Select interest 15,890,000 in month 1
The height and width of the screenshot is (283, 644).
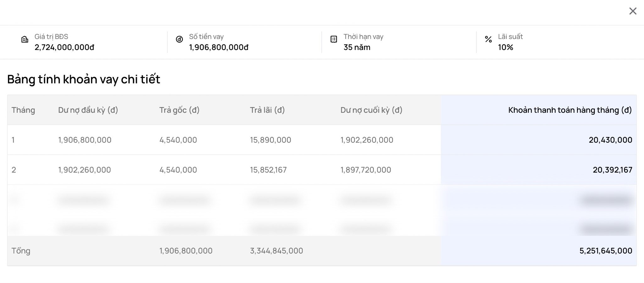tap(270, 140)
